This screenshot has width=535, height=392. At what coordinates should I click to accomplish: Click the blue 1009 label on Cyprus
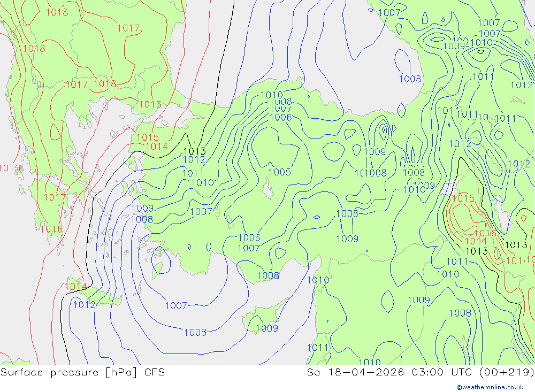point(267,328)
